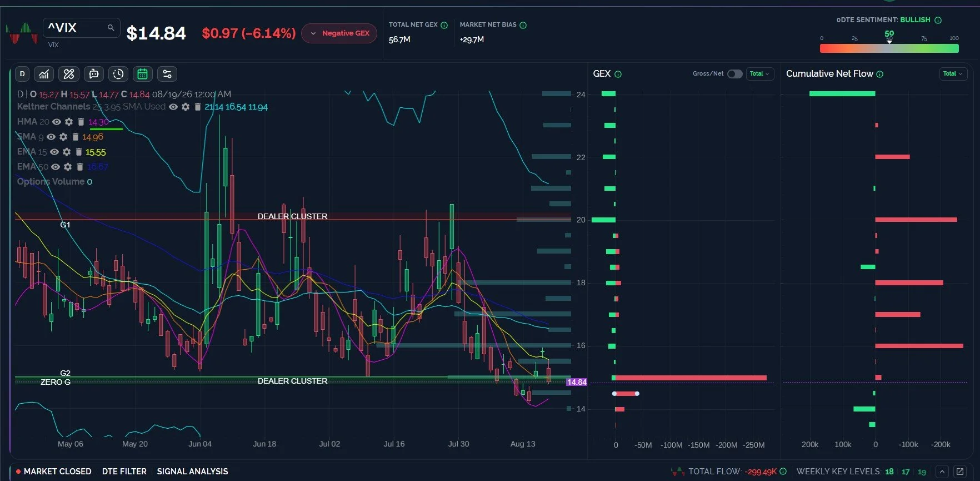
Task: Open the AI bot chat tool
Action: pos(94,74)
